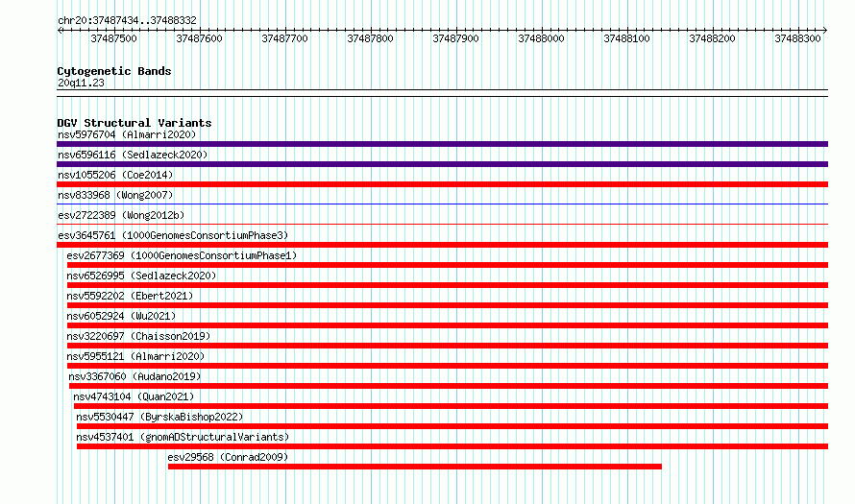Image resolution: width=855 pixels, height=504 pixels.
Task: Click the purple bar under nsv6596116
Action: point(442,164)
